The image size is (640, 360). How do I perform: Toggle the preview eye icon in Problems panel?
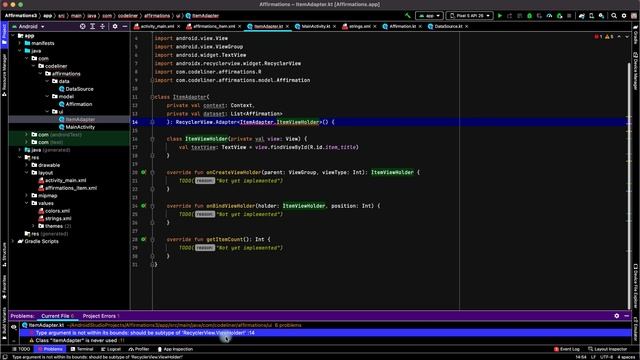[13, 327]
